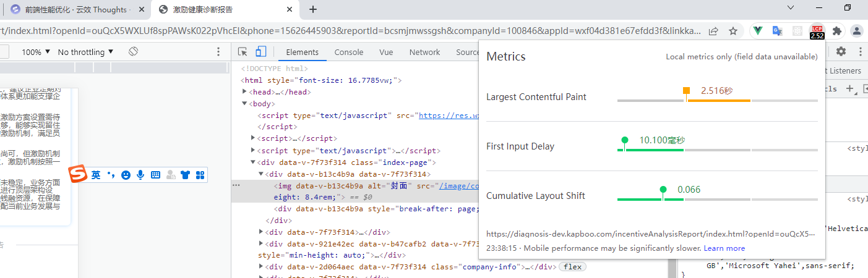Toggle device rotate orientation icon

(x=132, y=52)
